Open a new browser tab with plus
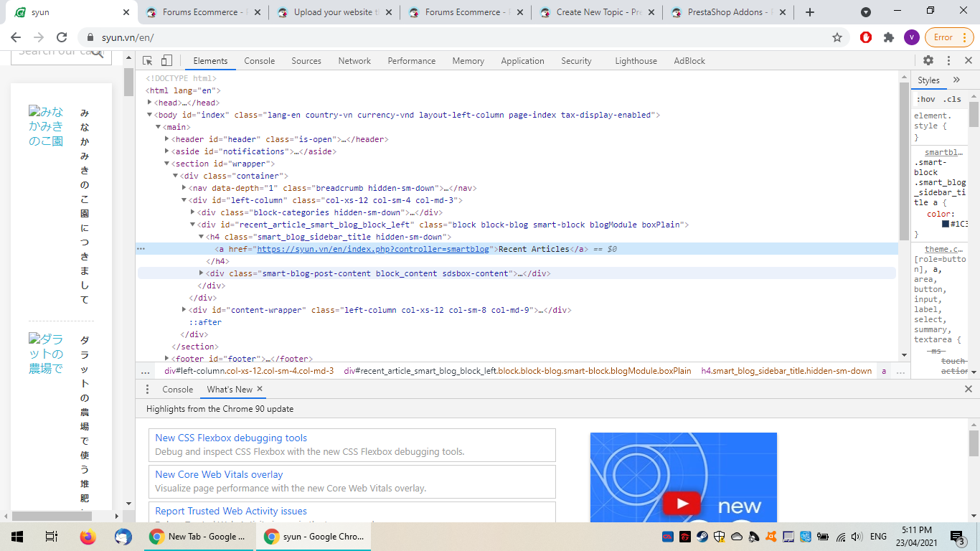Screen dimensions: 980x551 click(810, 12)
